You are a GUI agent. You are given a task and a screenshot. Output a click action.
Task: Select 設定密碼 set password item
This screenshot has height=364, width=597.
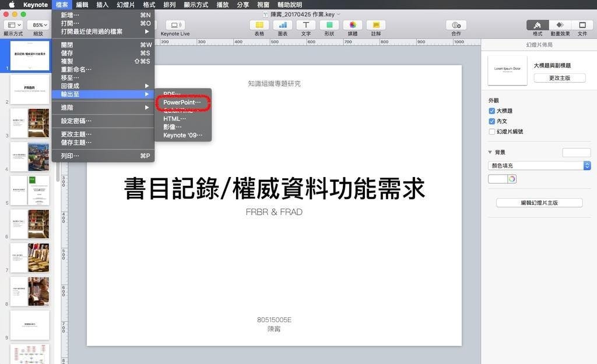(103, 121)
